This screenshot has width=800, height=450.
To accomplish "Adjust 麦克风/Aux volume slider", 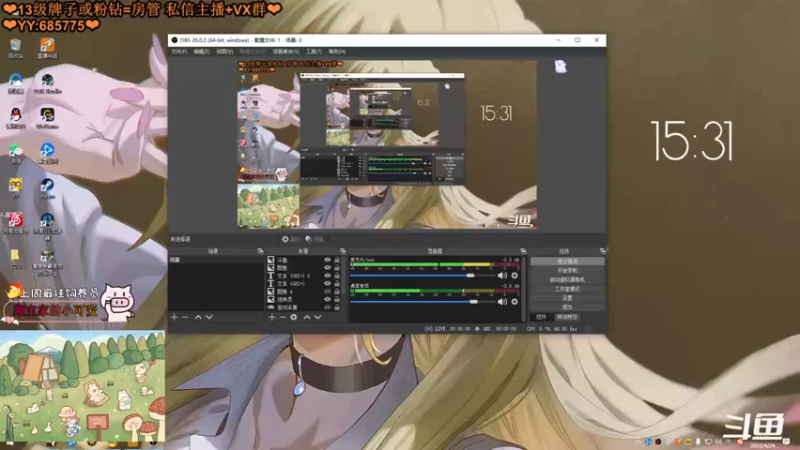I will click(422, 276).
